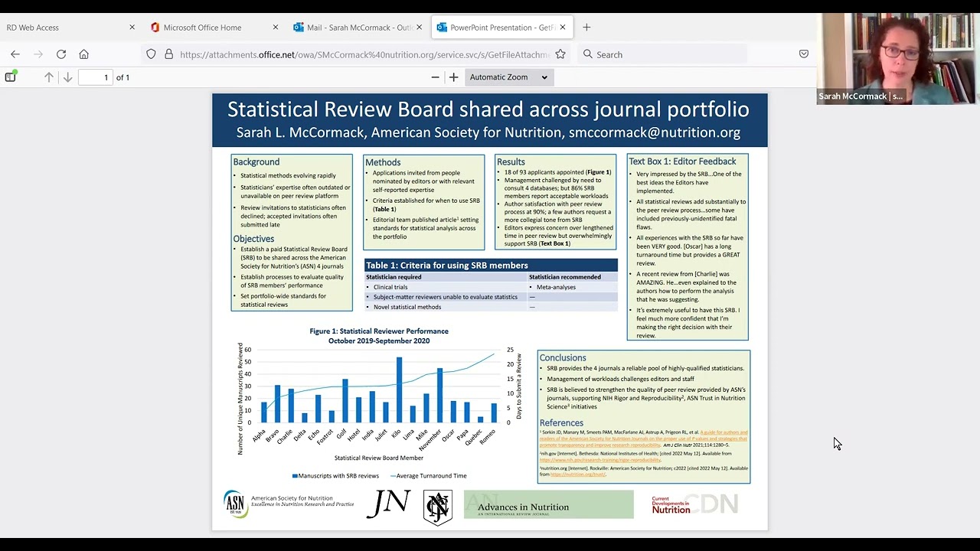
Task: Open the nutrition.org trust link
Action: (x=577, y=474)
